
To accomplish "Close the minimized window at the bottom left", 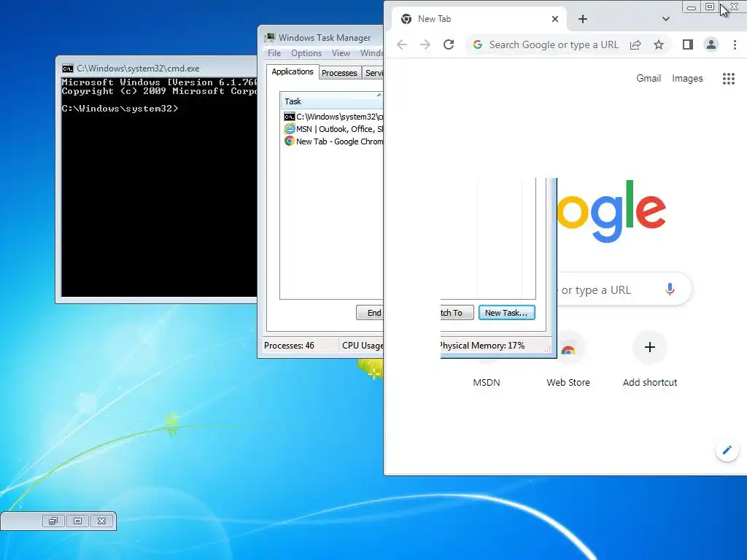I will 102,521.
